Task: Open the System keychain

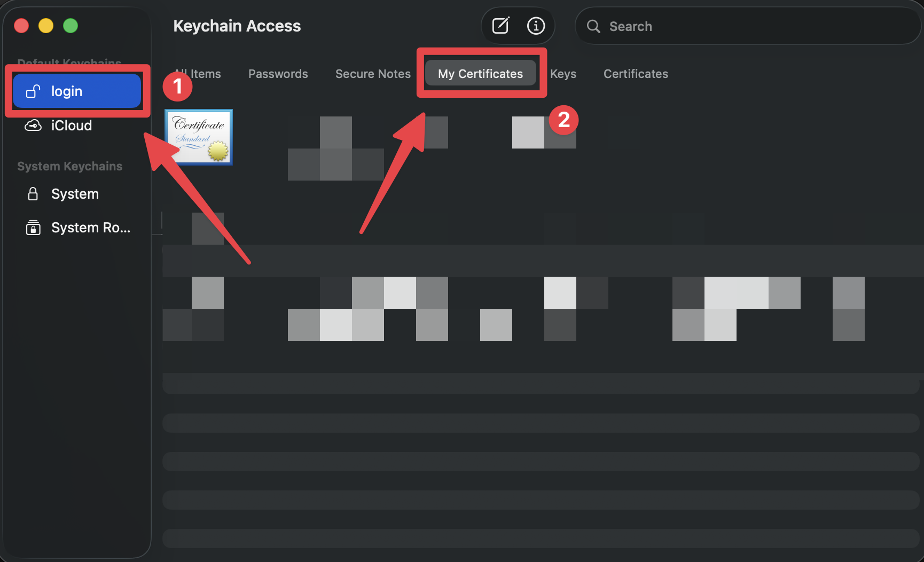Action: pyautogui.click(x=75, y=193)
